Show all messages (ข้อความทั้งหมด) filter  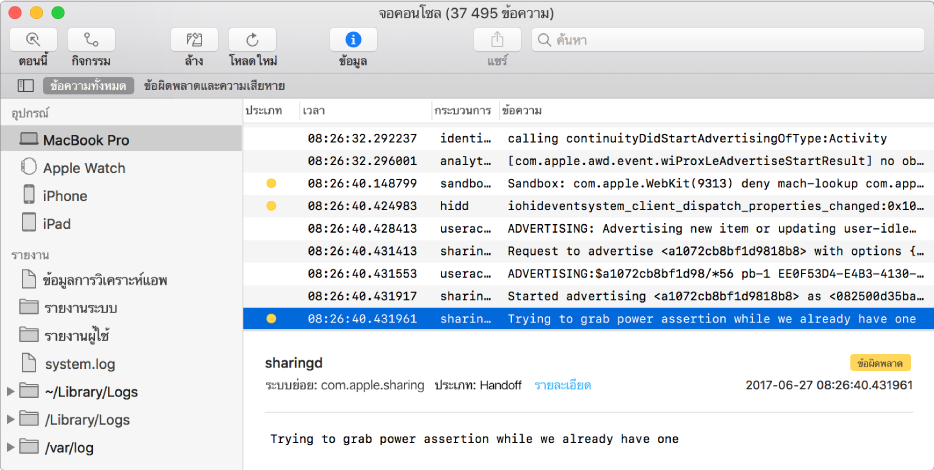(88, 86)
